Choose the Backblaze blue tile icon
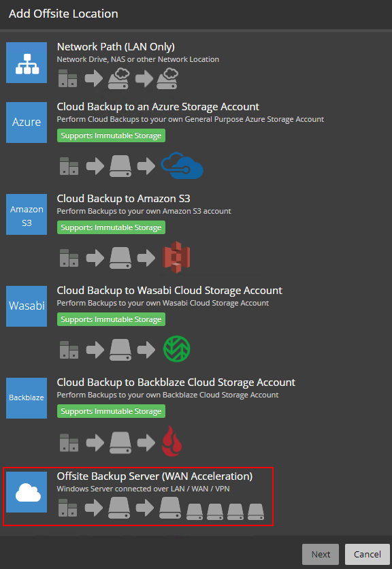The height and width of the screenshot is (569, 392). [x=27, y=397]
